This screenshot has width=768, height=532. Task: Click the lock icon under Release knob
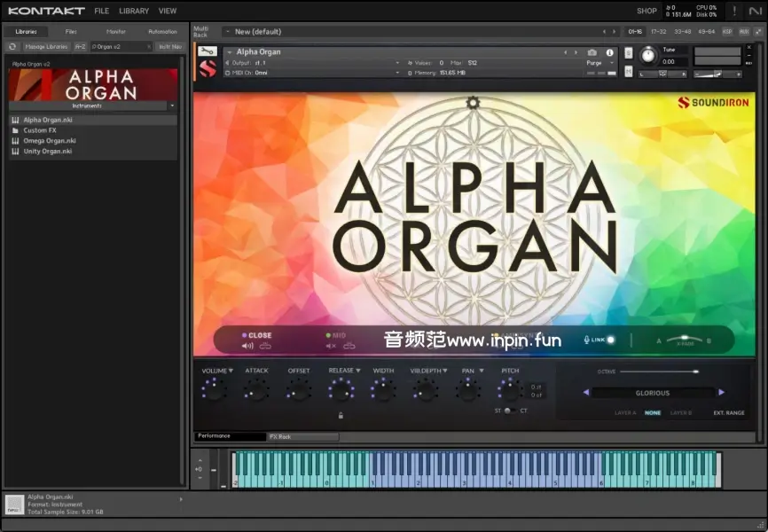pyautogui.click(x=341, y=415)
